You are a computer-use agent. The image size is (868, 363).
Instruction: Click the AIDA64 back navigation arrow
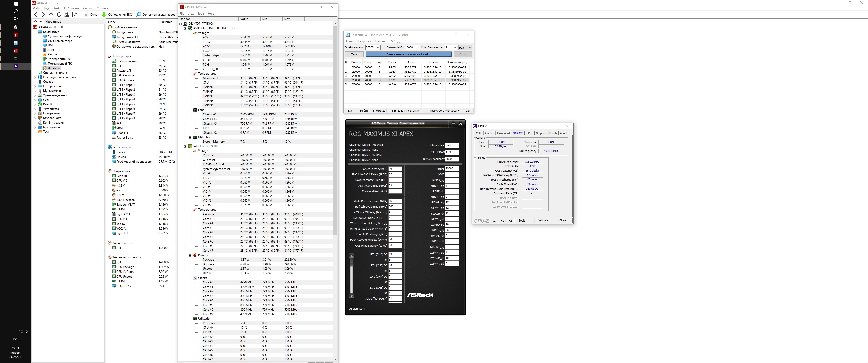coord(36,14)
